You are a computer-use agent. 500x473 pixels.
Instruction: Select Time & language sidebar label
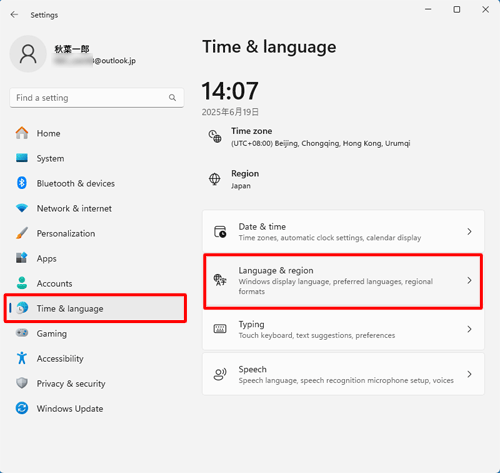pos(70,309)
